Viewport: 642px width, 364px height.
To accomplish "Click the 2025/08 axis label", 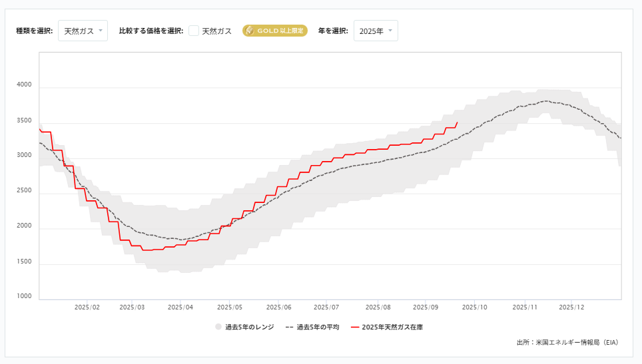I will [x=378, y=307].
